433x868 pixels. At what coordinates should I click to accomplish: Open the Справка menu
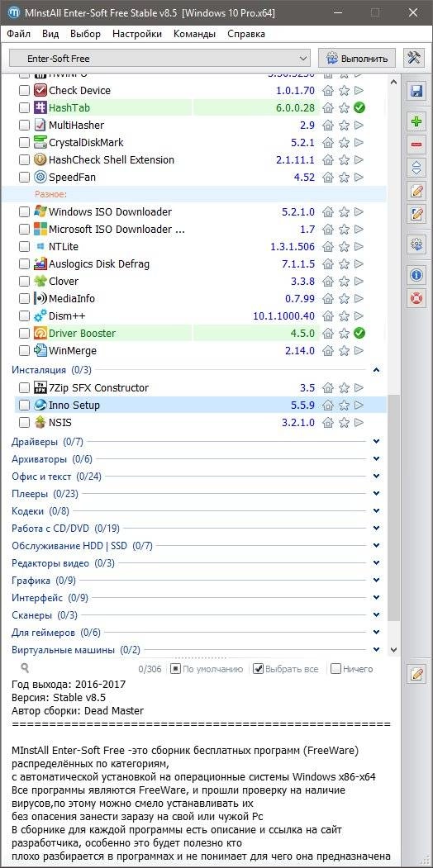(246, 34)
